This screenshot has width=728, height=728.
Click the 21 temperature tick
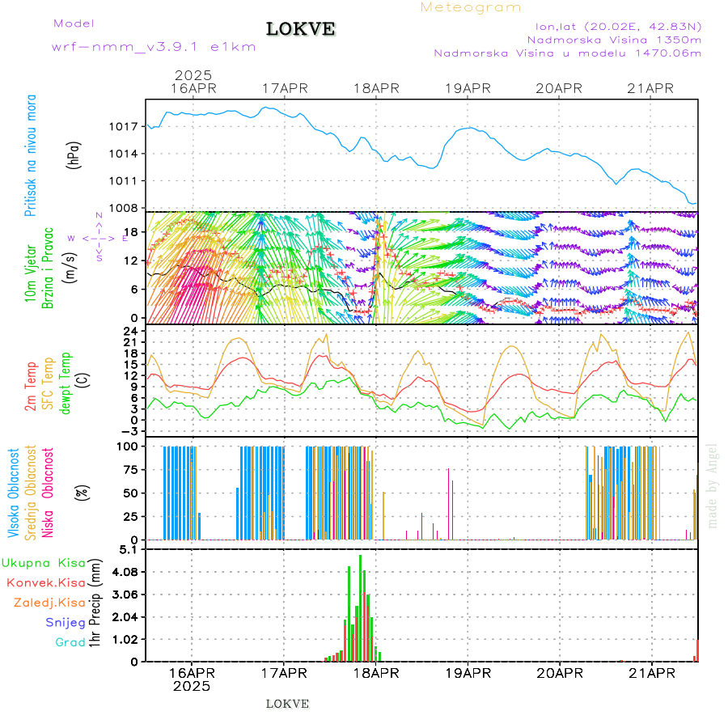[x=131, y=342]
